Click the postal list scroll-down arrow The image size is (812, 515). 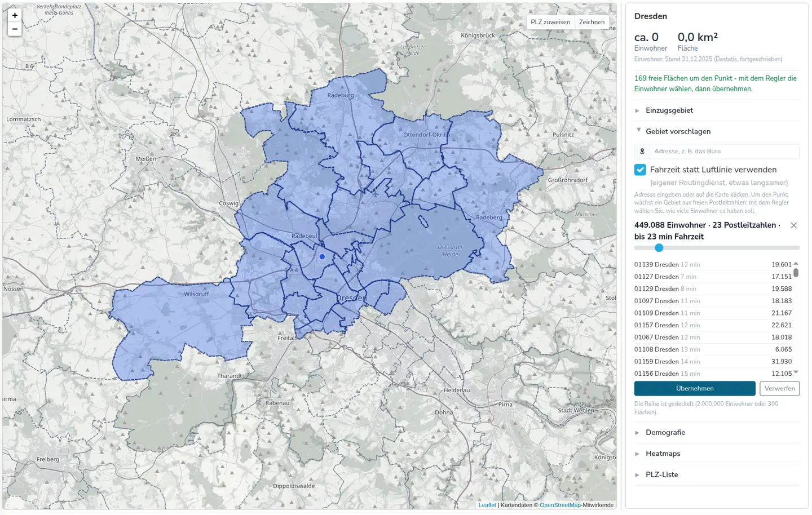click(x=796, y=372)
